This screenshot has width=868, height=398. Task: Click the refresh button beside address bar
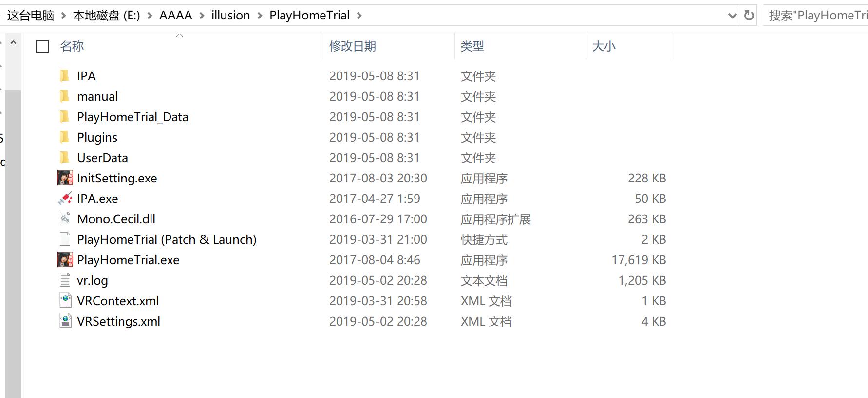click(749, 16)
